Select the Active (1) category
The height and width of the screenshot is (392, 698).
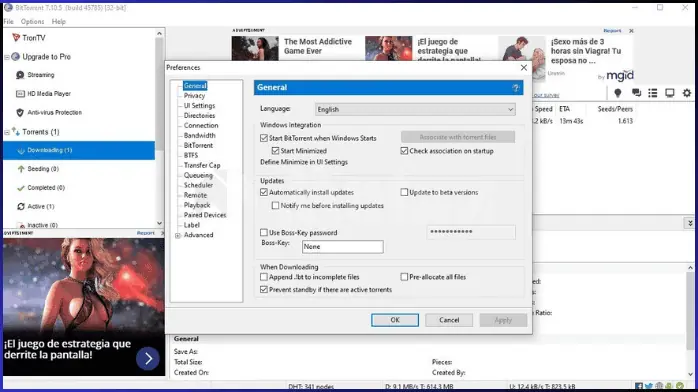pyautogui.click(x=35, y=206)
